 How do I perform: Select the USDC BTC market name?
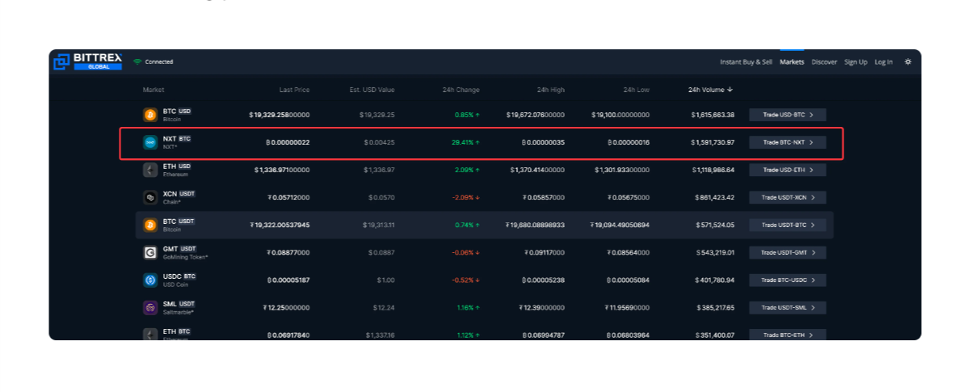(179, 276)
